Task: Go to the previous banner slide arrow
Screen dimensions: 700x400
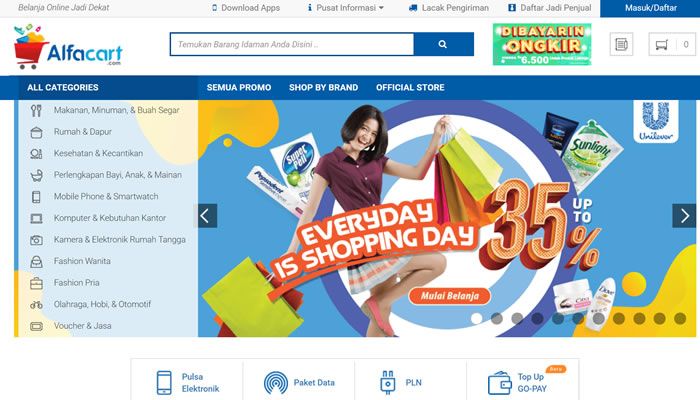Action: point(205,216)
